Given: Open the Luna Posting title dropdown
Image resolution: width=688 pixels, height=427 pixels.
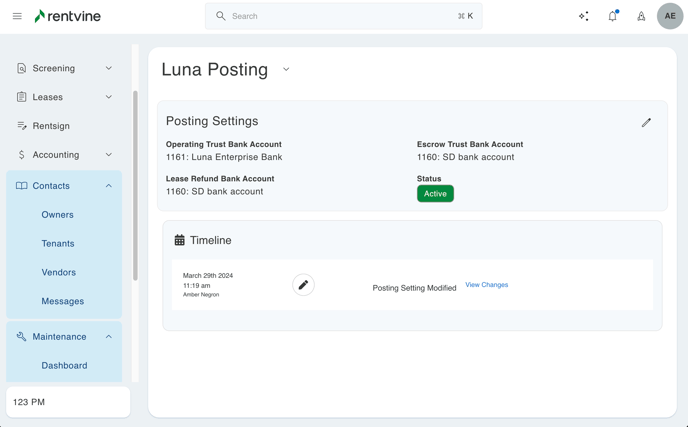Looking at the screenshot, I should [x=286, y=70].
